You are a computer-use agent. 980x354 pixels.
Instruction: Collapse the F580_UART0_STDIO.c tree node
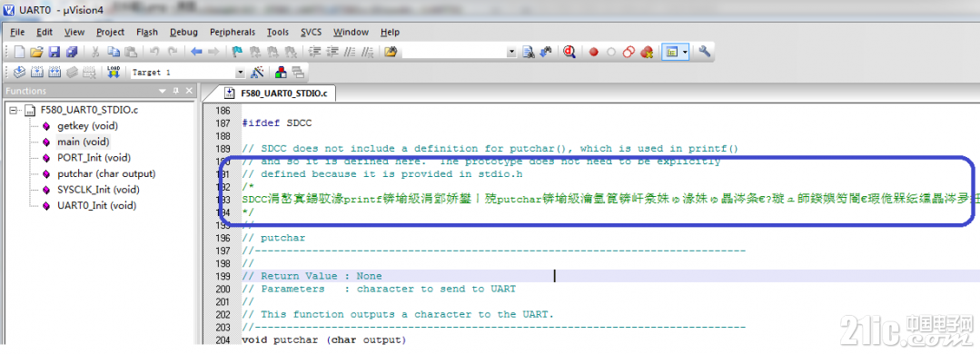(13, 110)
